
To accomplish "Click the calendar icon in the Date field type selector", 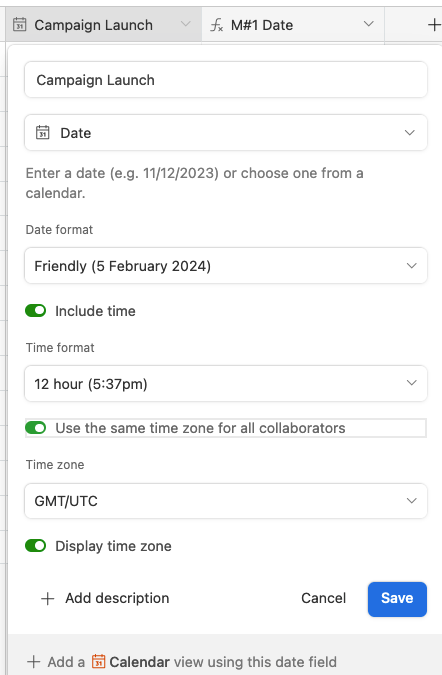I will (x=43, y=133).
